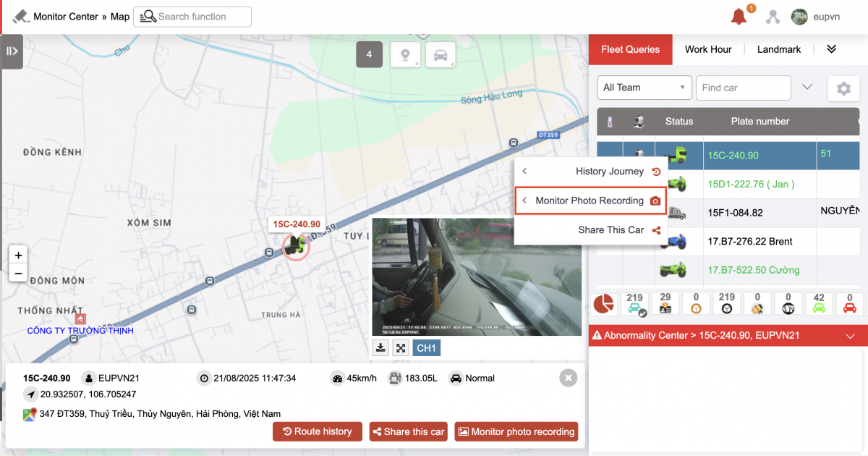
Task: Click the Search function field
Action: coord(192,17)
